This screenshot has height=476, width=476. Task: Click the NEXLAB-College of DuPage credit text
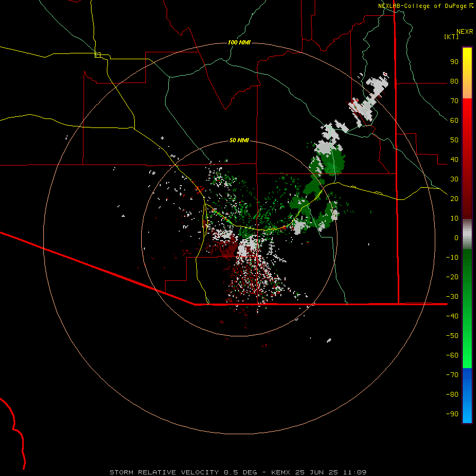(422, 6)
